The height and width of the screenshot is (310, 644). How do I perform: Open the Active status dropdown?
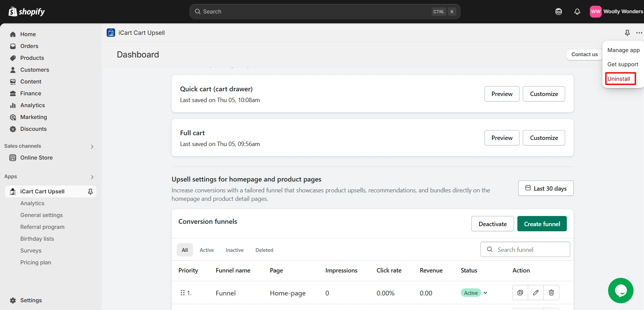pyautogui.click(x=474, y=293)
